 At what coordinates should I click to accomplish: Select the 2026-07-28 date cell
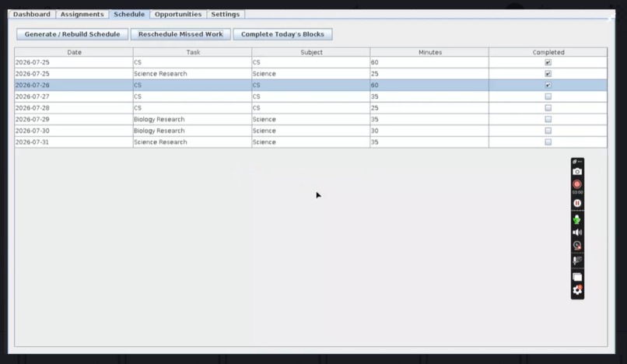click(74, 108)
